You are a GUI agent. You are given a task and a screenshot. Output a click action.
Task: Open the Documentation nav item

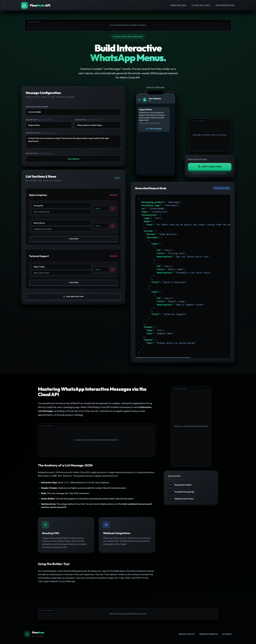[225, 5]
